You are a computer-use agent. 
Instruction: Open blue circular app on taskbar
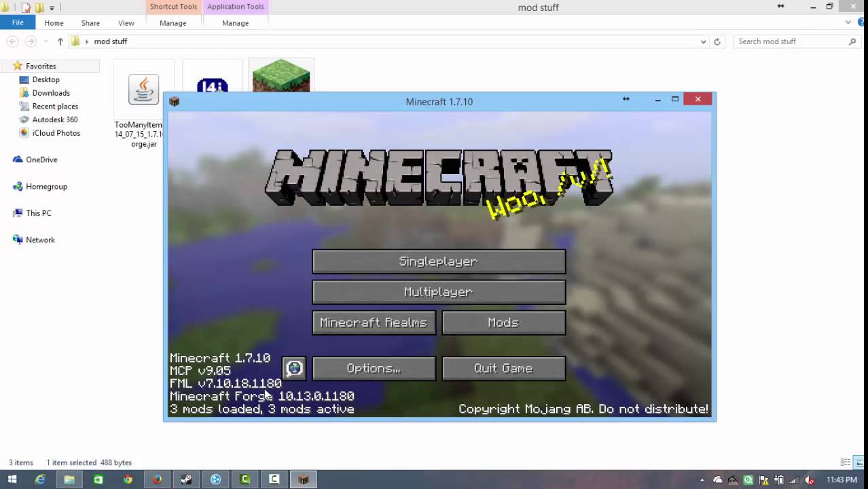click(216, 479)
